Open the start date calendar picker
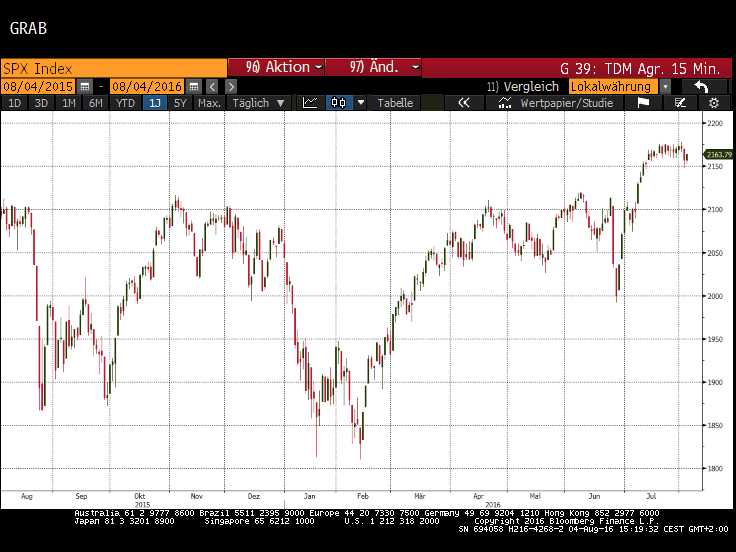The image size is (736, 552). point(85,87)
